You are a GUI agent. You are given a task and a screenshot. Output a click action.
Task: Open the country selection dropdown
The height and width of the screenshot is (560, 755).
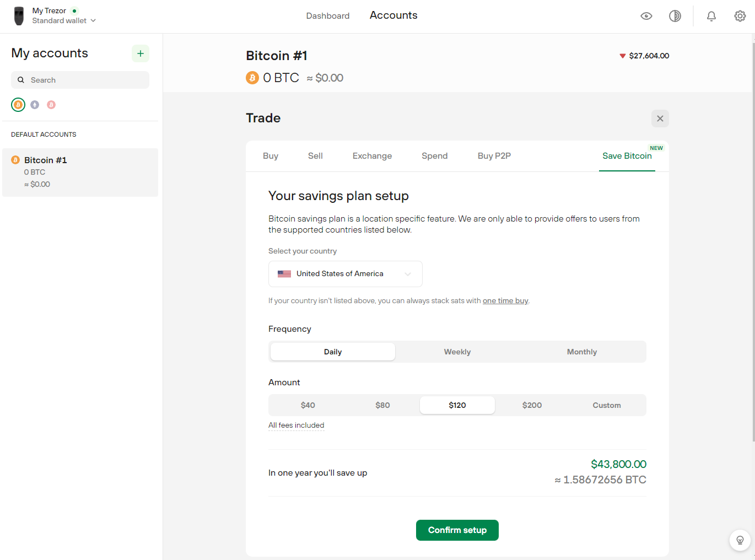click(346, 274)
